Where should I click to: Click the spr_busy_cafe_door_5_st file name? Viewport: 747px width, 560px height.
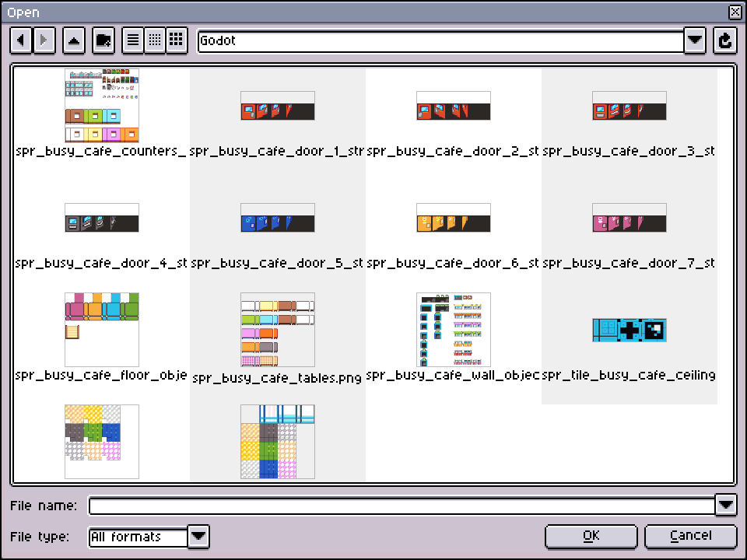pos(277,264)
